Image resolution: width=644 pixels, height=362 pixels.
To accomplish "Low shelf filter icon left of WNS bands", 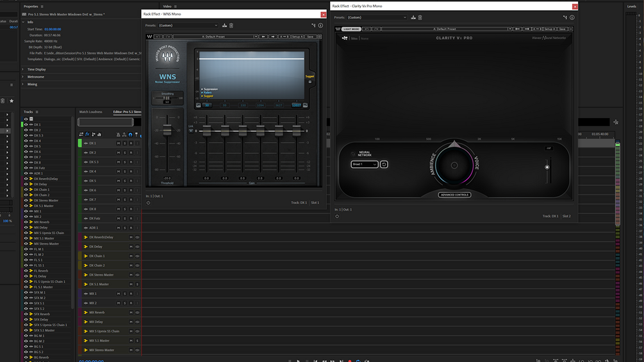I will click(198, 105).
